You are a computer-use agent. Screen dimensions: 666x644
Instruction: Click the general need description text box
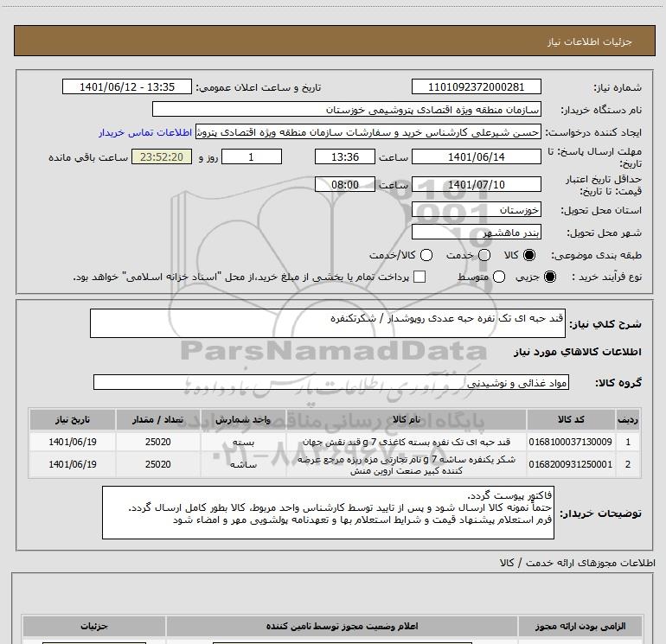coord(328,323)
